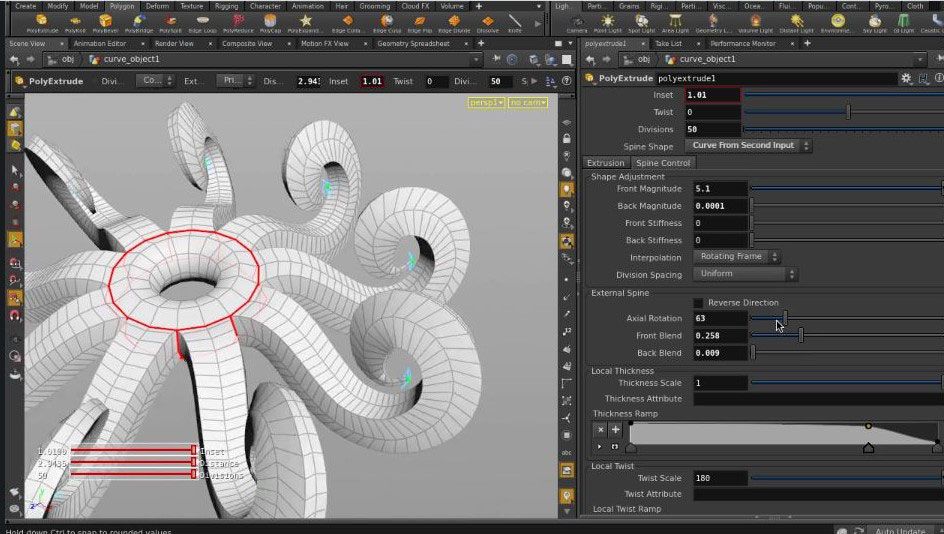Add a Volume Light from the shelf

pyautogui.click(x=755, y=24)
